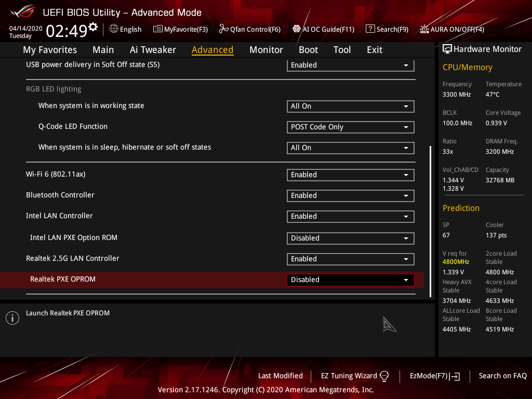The image size is (532, 399).
Task: Click the AI OC Guide brain icon
Action: click(297, 29)
